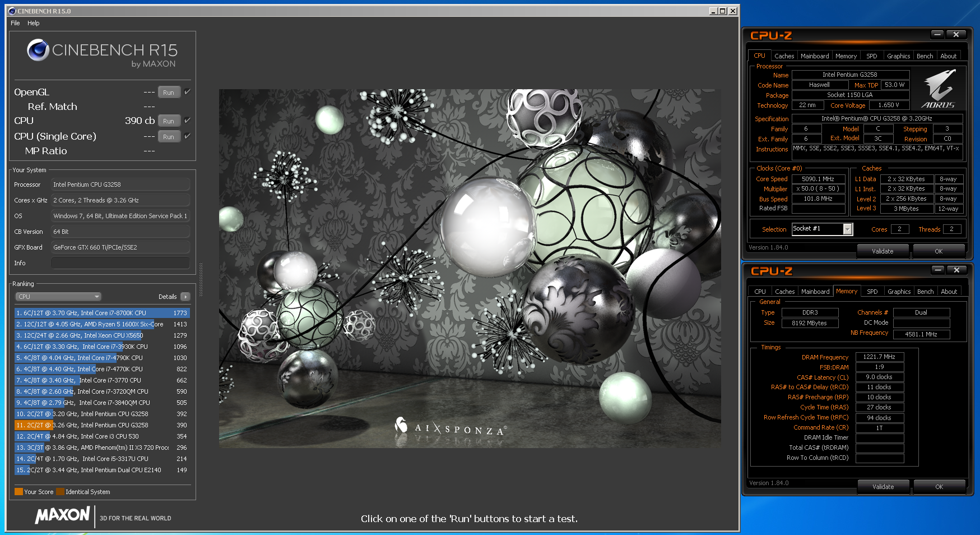Switch to Bench tab in upper CPU-Z window
This screenshot has height=535, width=980.
point(925,56)
